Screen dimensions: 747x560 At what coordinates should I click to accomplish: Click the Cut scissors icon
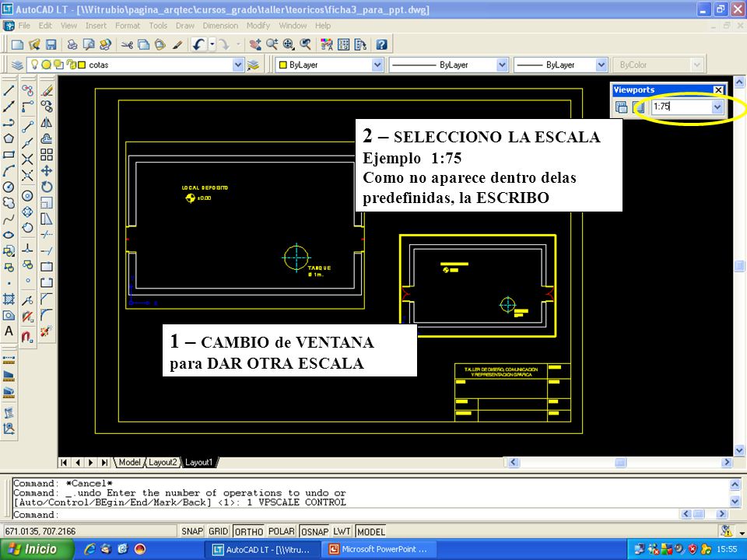127,45
